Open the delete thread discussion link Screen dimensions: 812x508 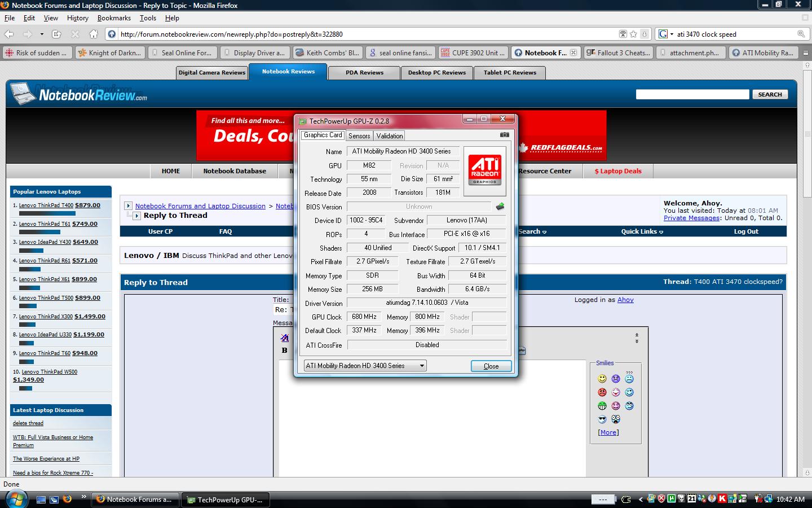28,423
